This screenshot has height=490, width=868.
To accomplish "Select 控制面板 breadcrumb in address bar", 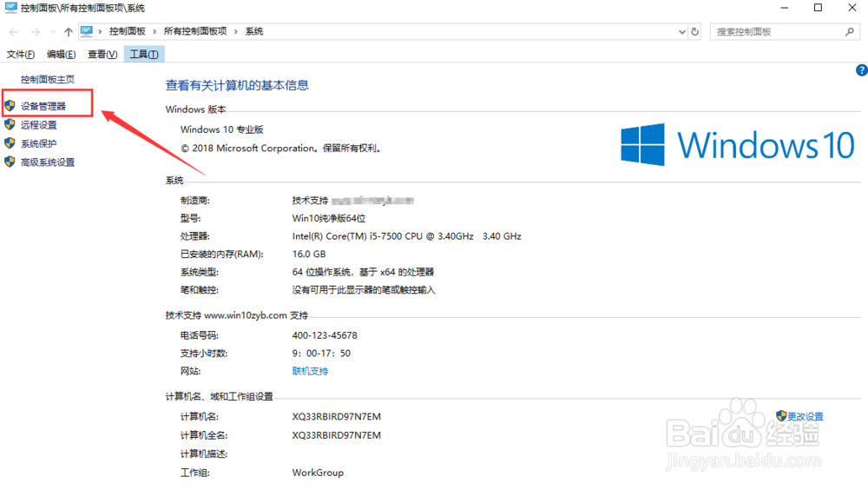I will 128,31.
